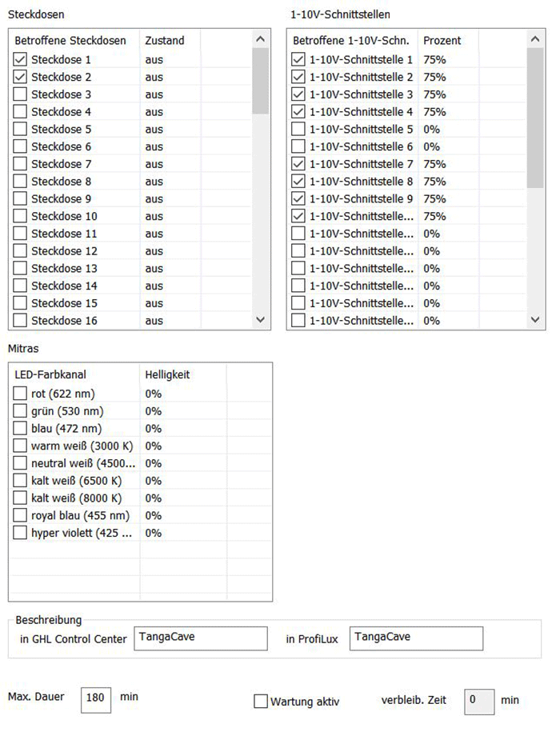560x736 pixels.
Task: Check the kalt weiß (6500 K) channel
Action: 21,481
